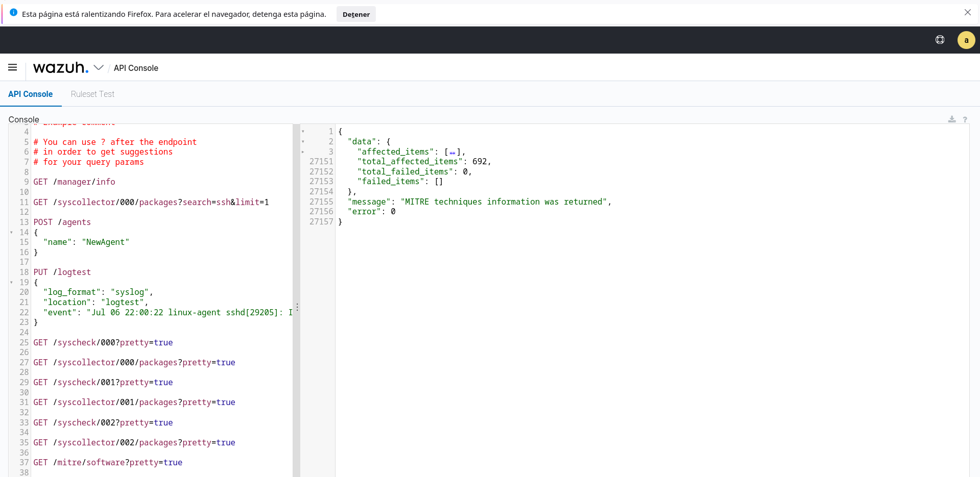Switch to the Ruleset Test tab

click(92, 94)
